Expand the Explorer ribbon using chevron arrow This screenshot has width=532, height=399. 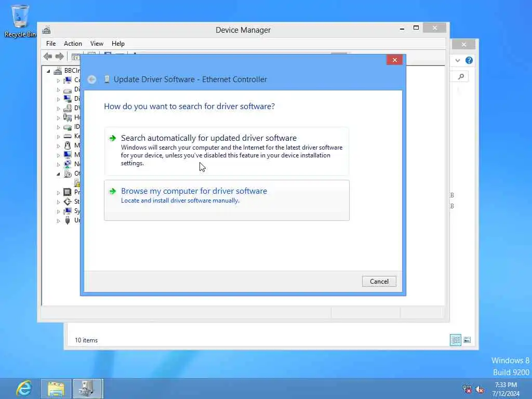pos(458,60)
